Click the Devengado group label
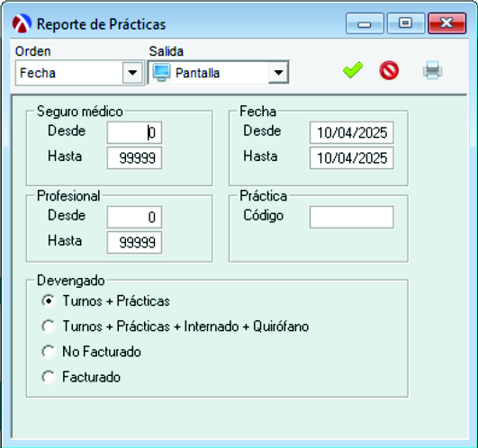Image resolution: width=478 pixels, height=448 pixels. tap(71, 281)
